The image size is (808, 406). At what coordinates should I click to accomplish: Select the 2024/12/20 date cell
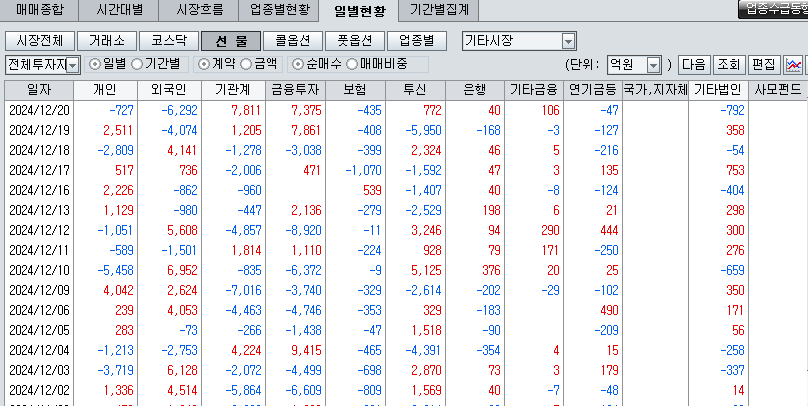pos(39,110)
